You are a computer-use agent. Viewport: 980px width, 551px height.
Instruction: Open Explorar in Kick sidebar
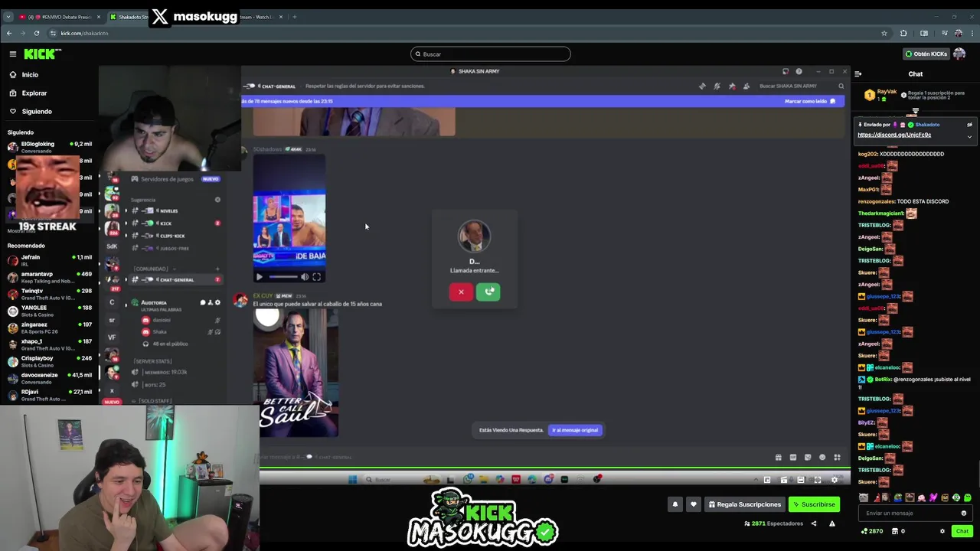[x=34, y=93]
